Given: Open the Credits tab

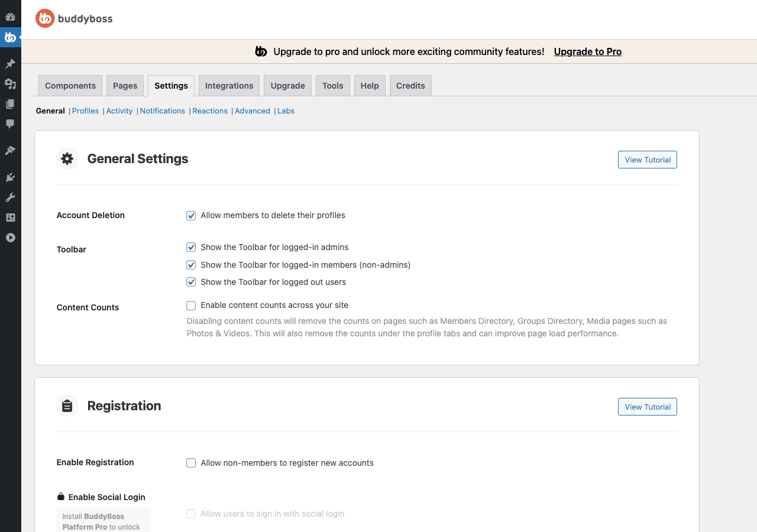Looking at the screenshot, I should click(410, 86).
